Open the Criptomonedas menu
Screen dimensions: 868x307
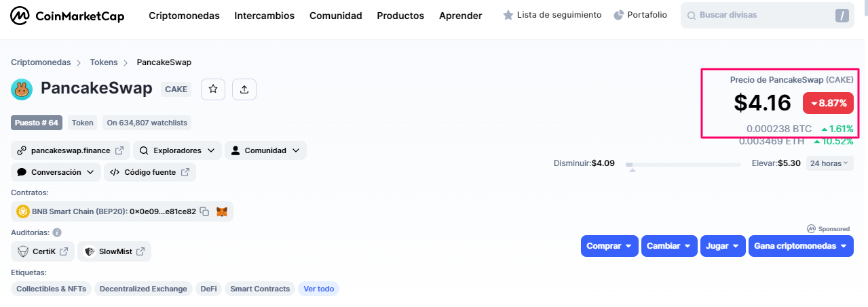(x=184, y=16)
